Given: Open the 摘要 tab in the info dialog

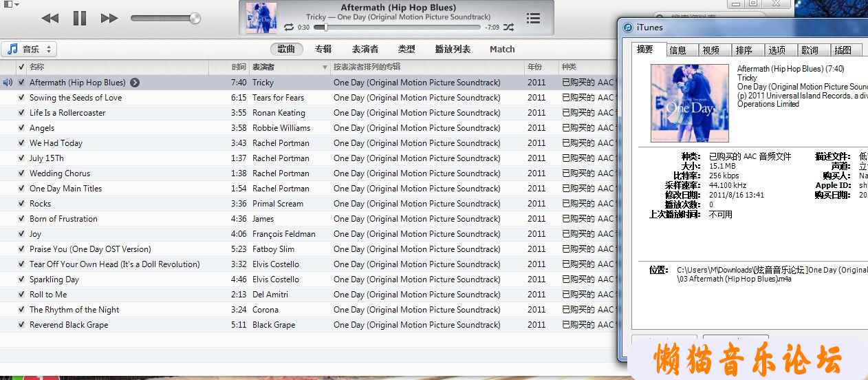Looking at the screenshot, I should click(x=649, y=49).
